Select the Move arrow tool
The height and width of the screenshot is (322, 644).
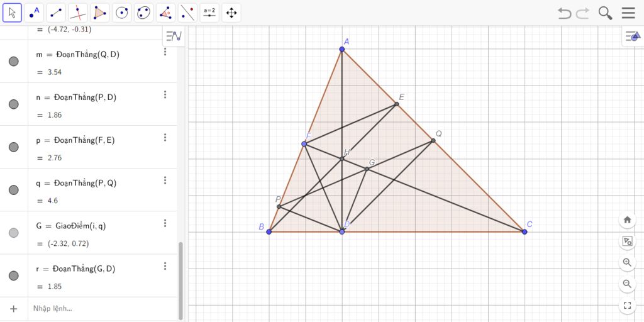coord(13,13)
